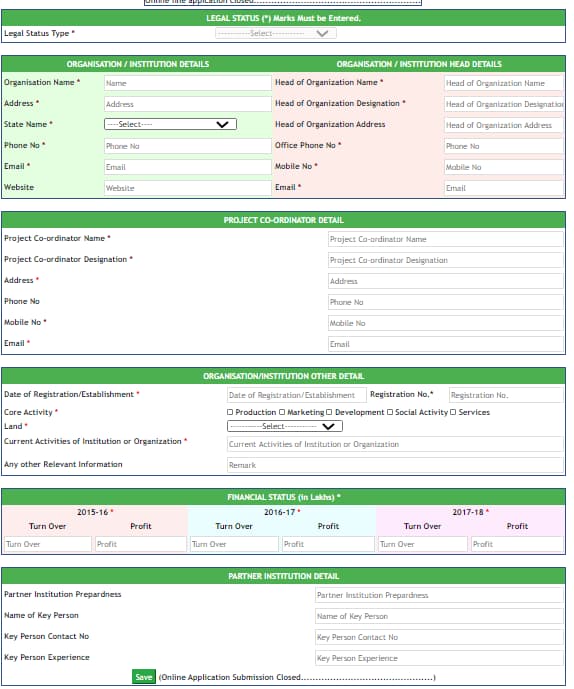Image resolution: width=574 pixels, height=689 pixels.
Task: Focus the Key Person Experience field
Action: click(439, 658)
